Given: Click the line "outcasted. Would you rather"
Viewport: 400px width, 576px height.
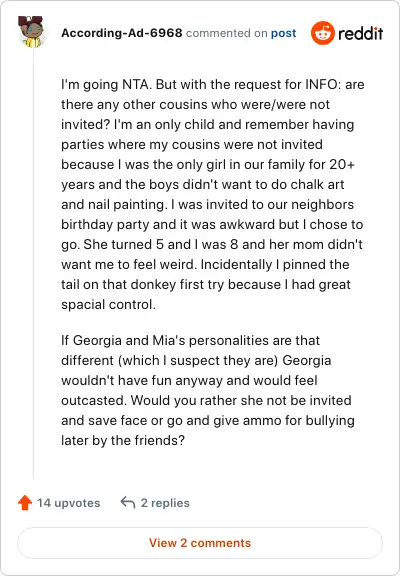Looking at the screenshot, I should click(206, 400).
